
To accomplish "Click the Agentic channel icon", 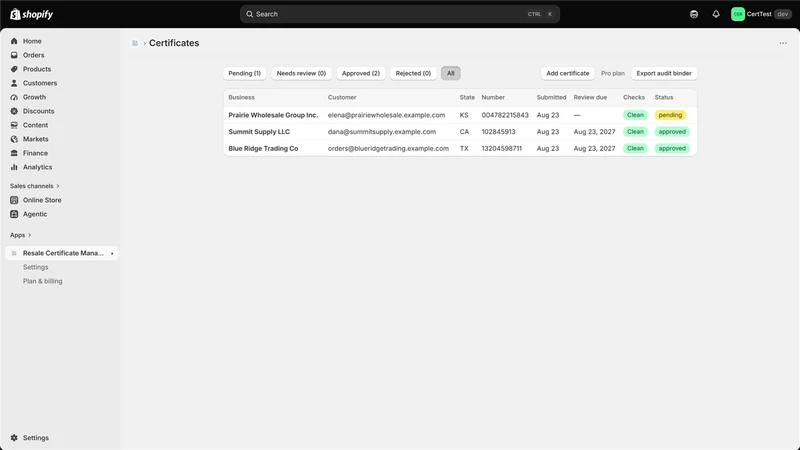I will point(14,214).
